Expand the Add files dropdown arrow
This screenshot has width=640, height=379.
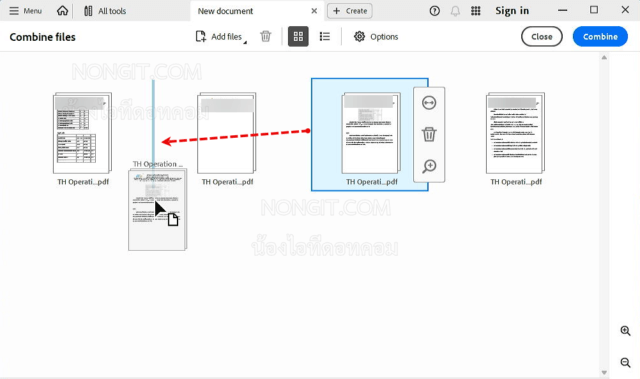coord(245,42)
